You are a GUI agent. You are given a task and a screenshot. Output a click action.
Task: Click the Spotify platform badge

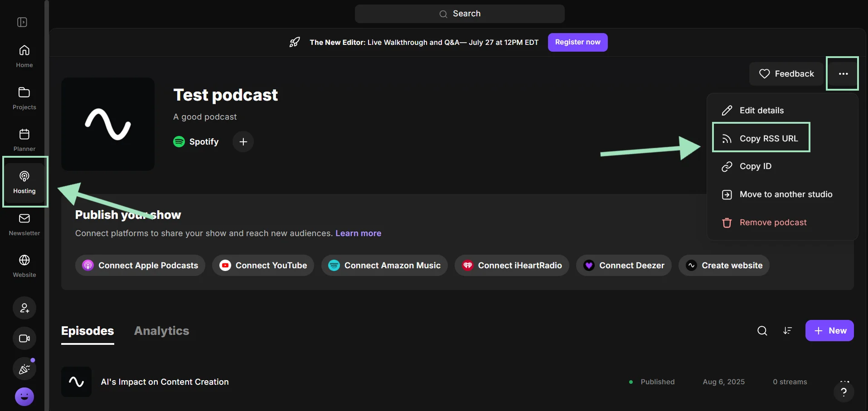click(196, 142)
